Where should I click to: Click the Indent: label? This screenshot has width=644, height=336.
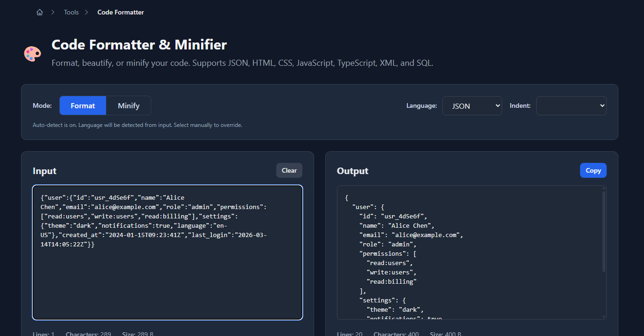520,105
